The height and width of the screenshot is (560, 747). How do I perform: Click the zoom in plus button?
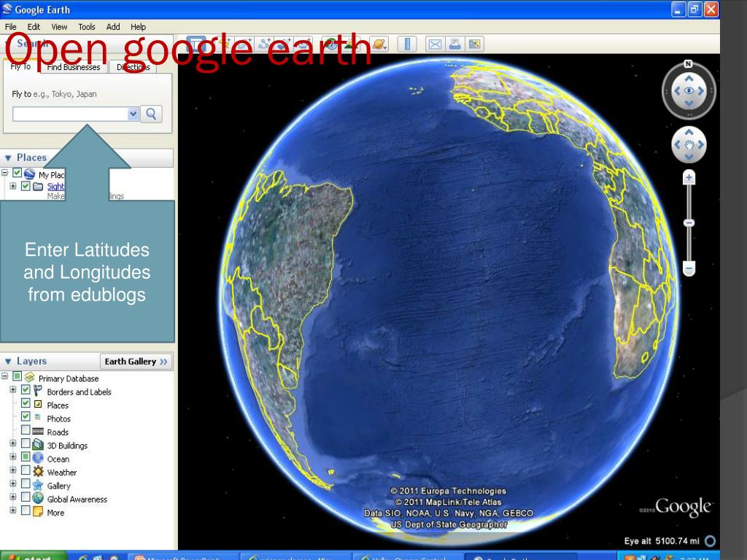tap(689, 178)
